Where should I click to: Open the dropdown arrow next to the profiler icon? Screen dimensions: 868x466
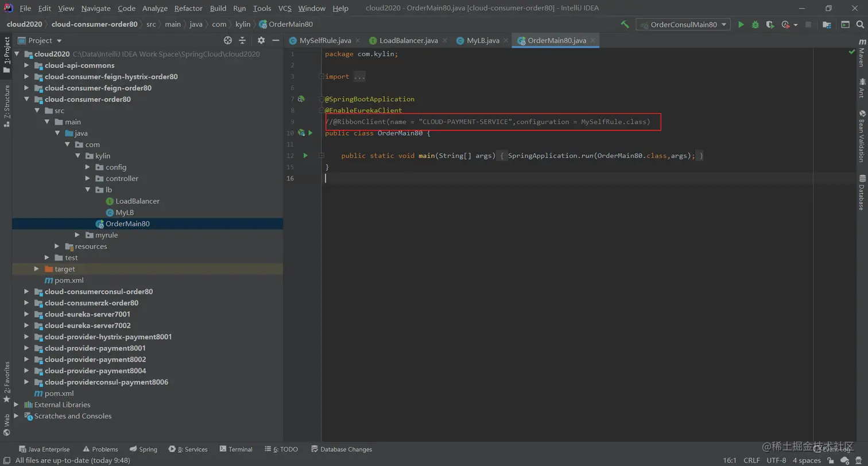click(796, 25)
